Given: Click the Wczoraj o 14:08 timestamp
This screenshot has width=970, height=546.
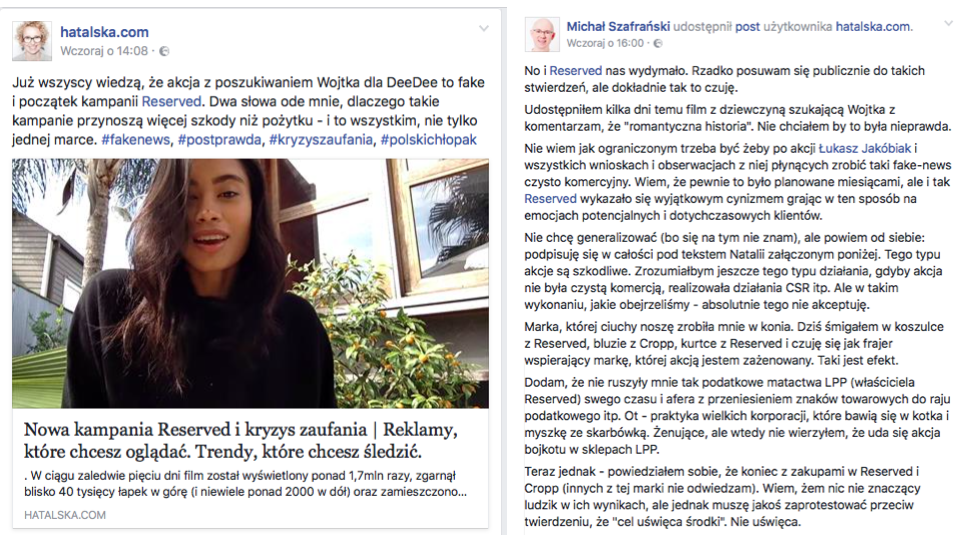Looking at the screenshot, I should pos(104,51).
